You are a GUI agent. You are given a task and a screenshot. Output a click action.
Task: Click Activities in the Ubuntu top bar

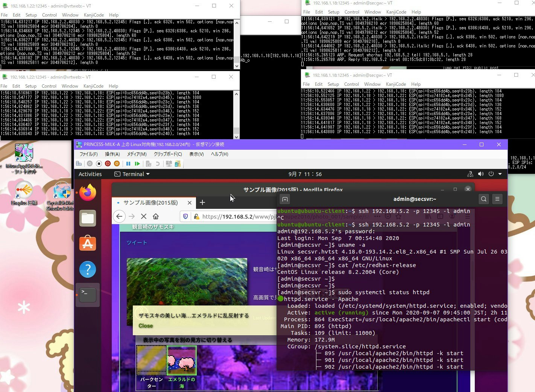coord(90,174)
